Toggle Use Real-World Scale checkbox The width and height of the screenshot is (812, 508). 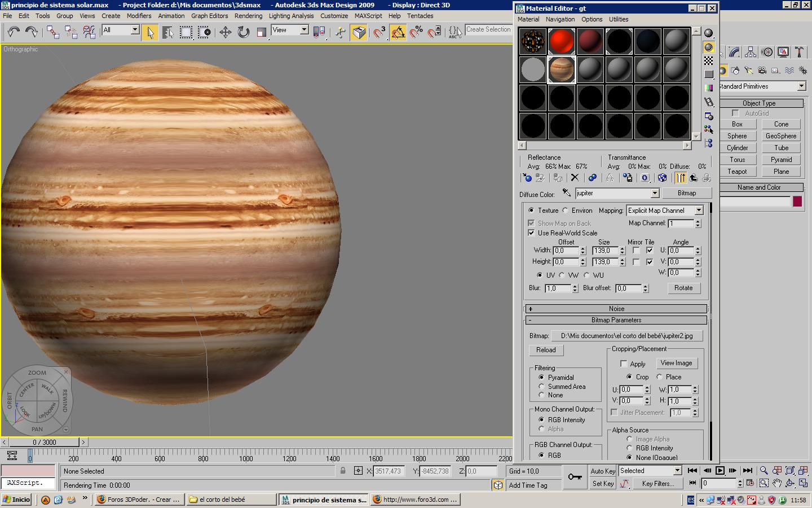(531, 233)
